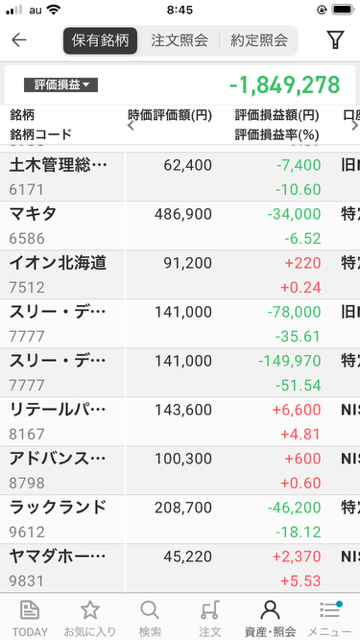The width and height of the screenshot is (360, 640).
Task: Open ヤマダホー 9831 holding row
Action: [180, 568]
